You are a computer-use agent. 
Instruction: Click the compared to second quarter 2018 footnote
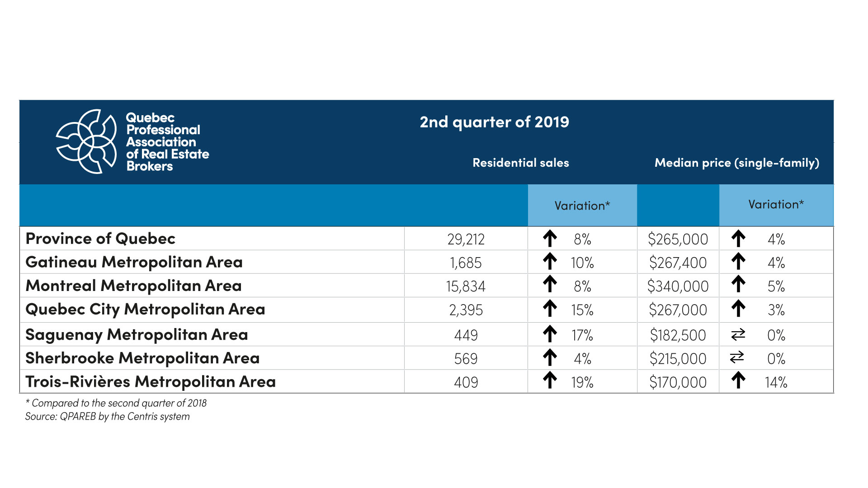tap(118, 403)
